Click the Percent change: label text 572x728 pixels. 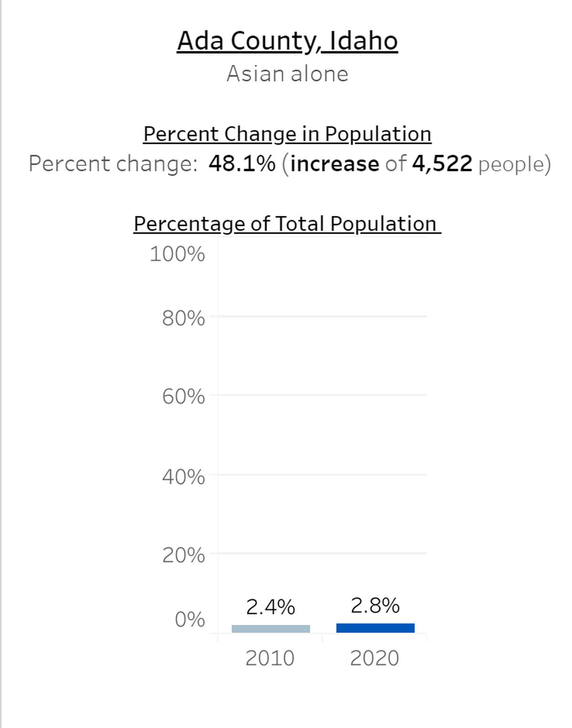[x=113, y=164]
